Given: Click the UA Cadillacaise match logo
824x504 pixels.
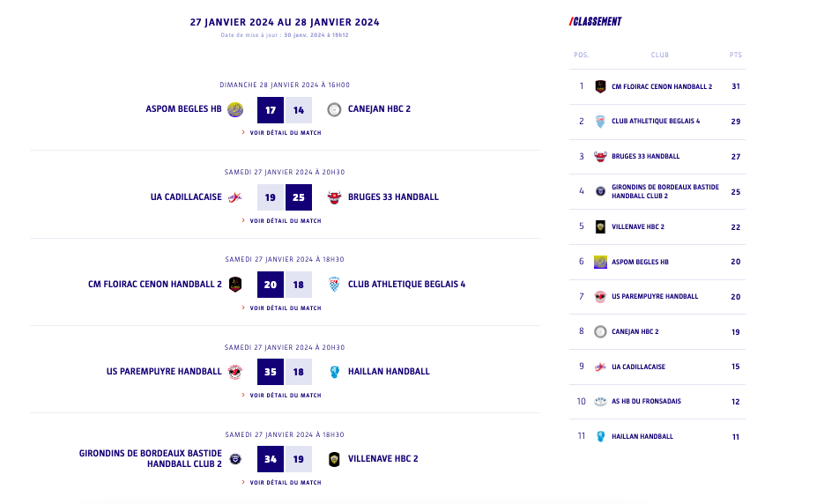Looking at the screenshot, I should (x=235, y=197).
